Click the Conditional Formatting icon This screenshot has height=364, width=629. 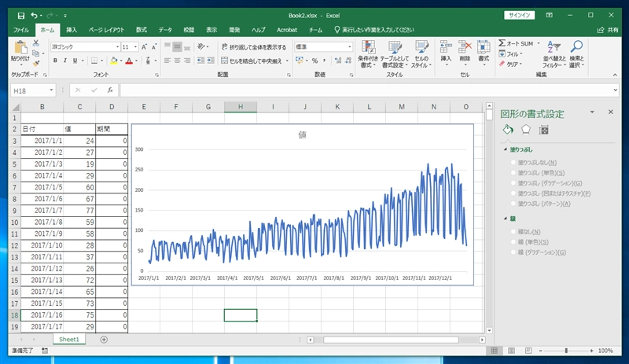pyautogui.click(x=368, y=47)
